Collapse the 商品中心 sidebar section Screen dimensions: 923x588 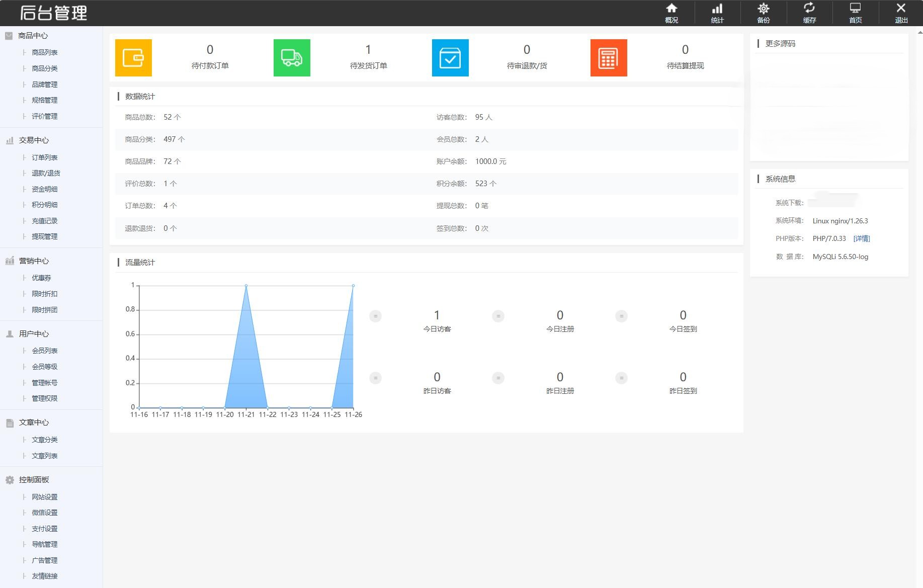pyautogui.click(x=33, y=36)
